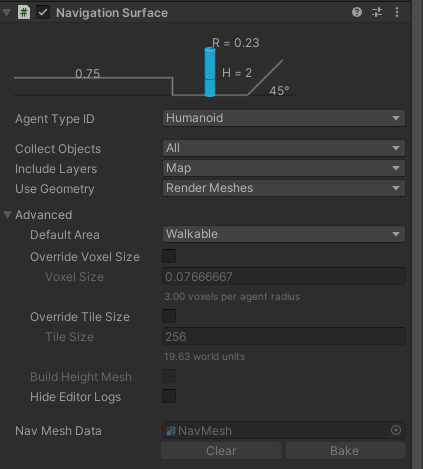
Task: Enable the Override Voxel Size checkbox
Action: (x=169, y=256)
